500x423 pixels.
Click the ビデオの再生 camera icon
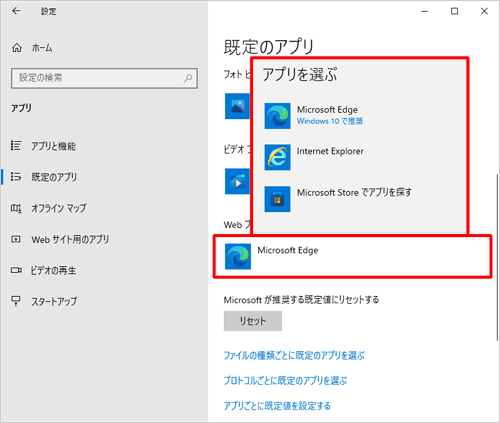(16, 270)
